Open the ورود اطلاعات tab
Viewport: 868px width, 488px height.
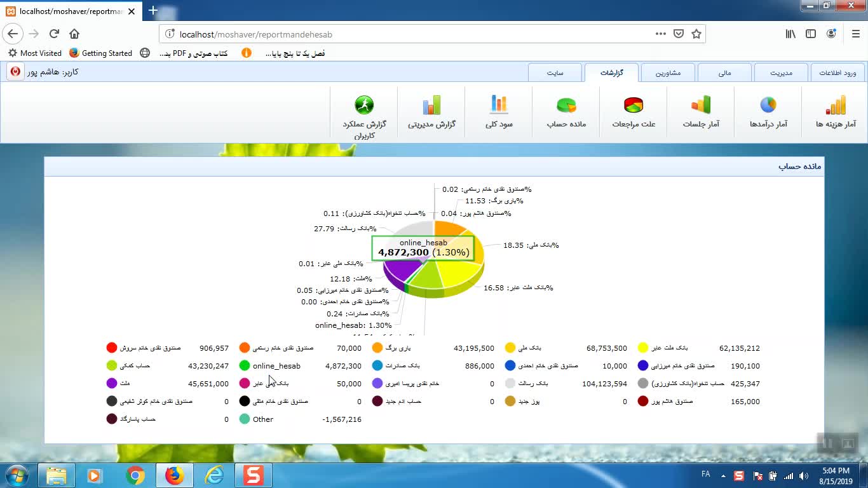[837, 73]
